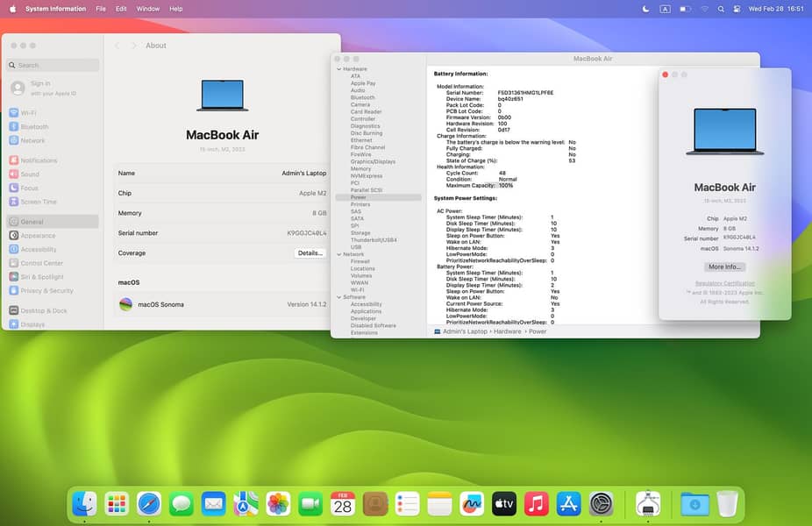
Task: Collapse the Network tree section
Action: click(338, 254)
